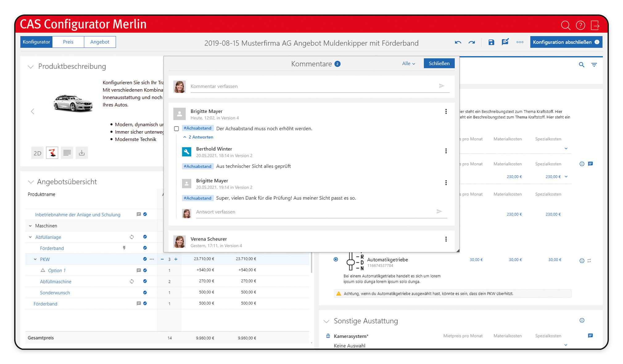This screenshot has height=364, width=623.
Task: Click swap icon next to Automatikgetriebe
Action: (x=589, y=261)
